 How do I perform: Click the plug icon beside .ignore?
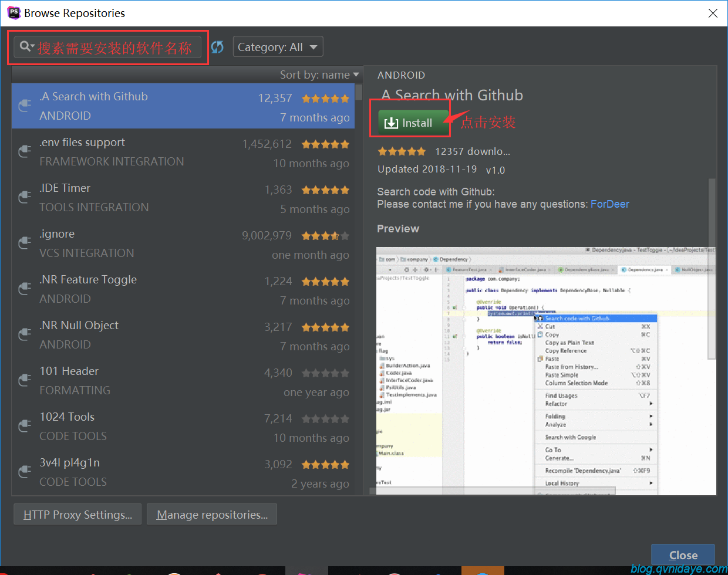[x=24, y=242]
